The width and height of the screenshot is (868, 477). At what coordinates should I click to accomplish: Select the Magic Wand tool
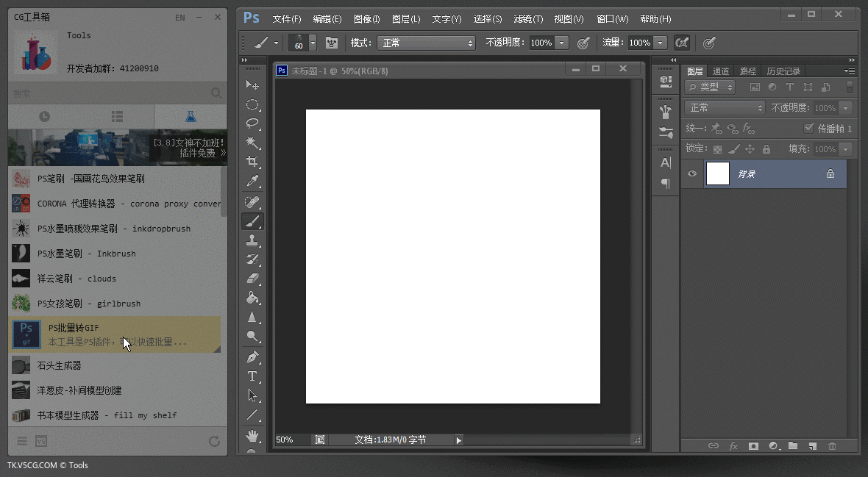click(x=252, y=143)
